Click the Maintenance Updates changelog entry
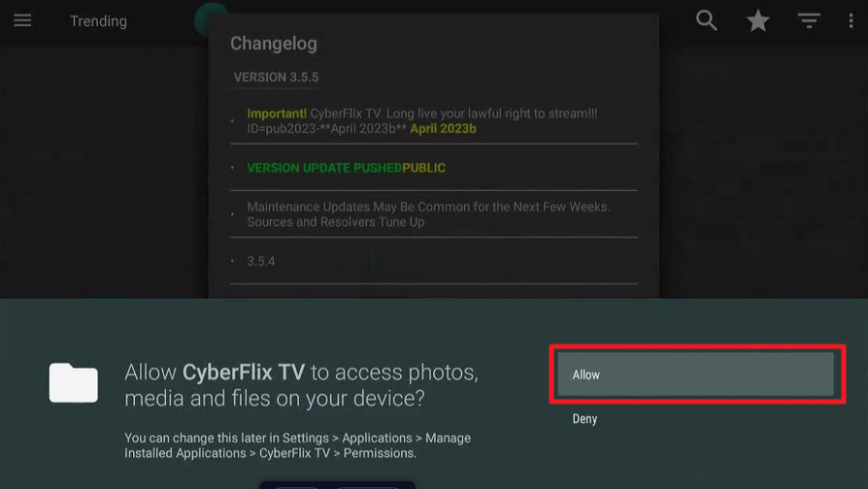 (428, 214)
